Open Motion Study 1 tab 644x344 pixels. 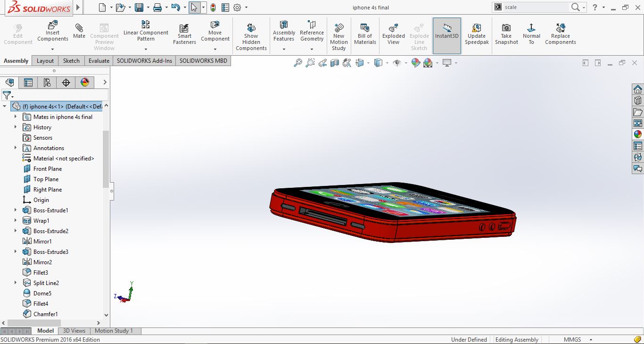pyautogui.click(x=114, y=331)
